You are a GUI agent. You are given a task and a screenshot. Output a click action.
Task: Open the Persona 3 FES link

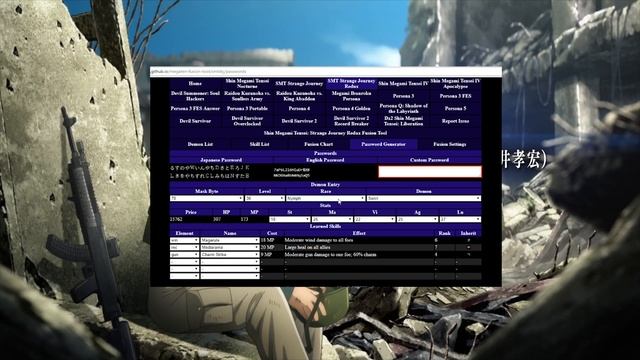(x=455, y=96)
